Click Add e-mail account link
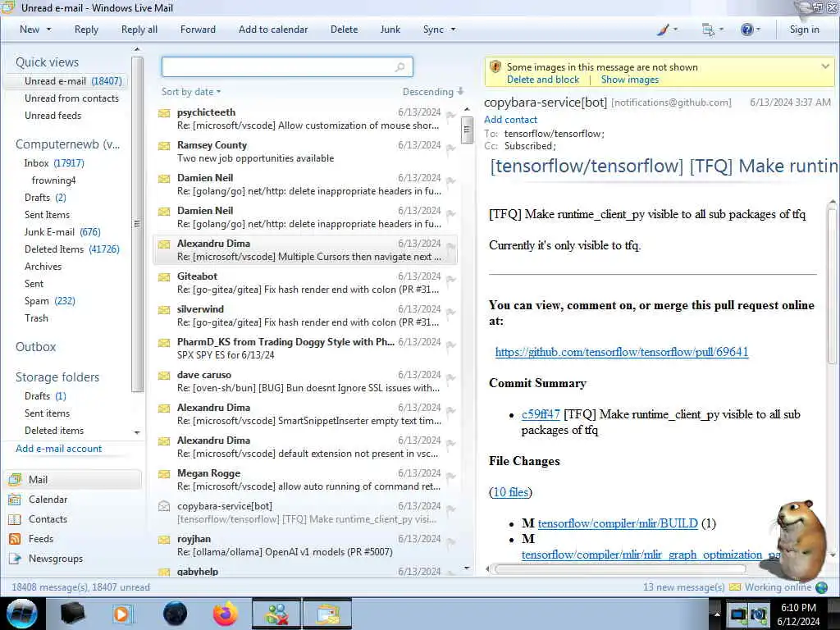This screenshot has width=840, height=630. [x=58, y=449]
